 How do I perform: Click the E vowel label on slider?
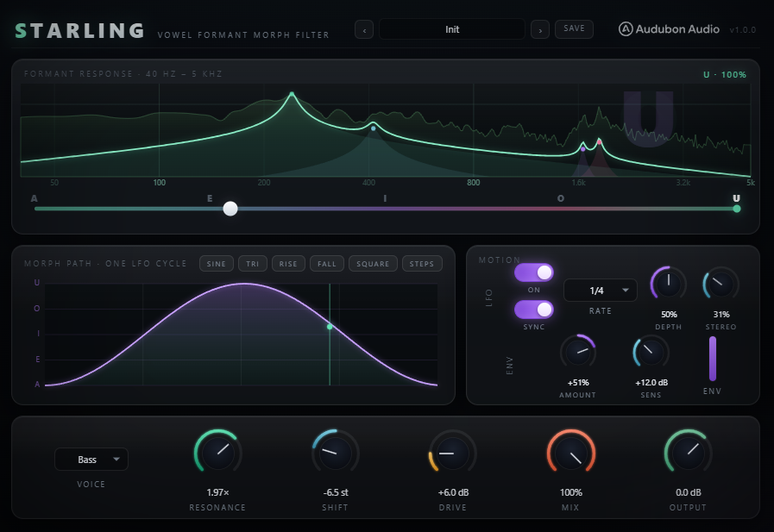210,198
